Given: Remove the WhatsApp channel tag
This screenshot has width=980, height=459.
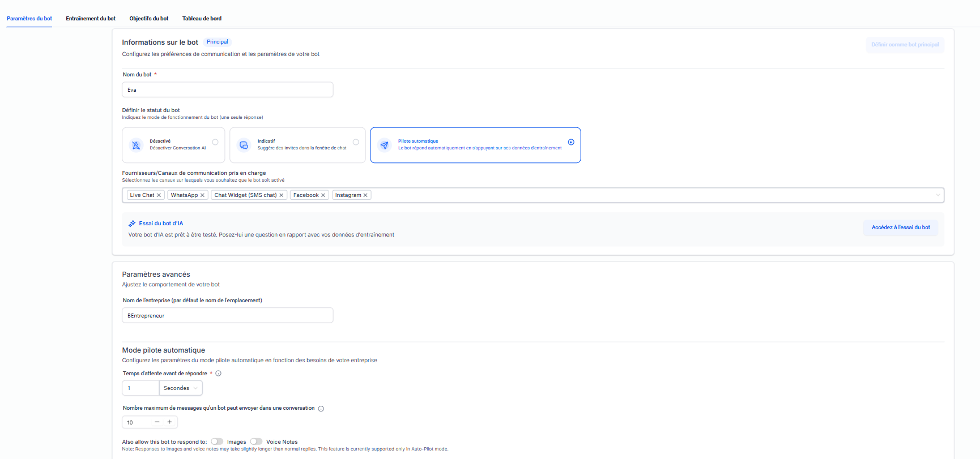Looking at the screenshot, I should click(202, 195).
